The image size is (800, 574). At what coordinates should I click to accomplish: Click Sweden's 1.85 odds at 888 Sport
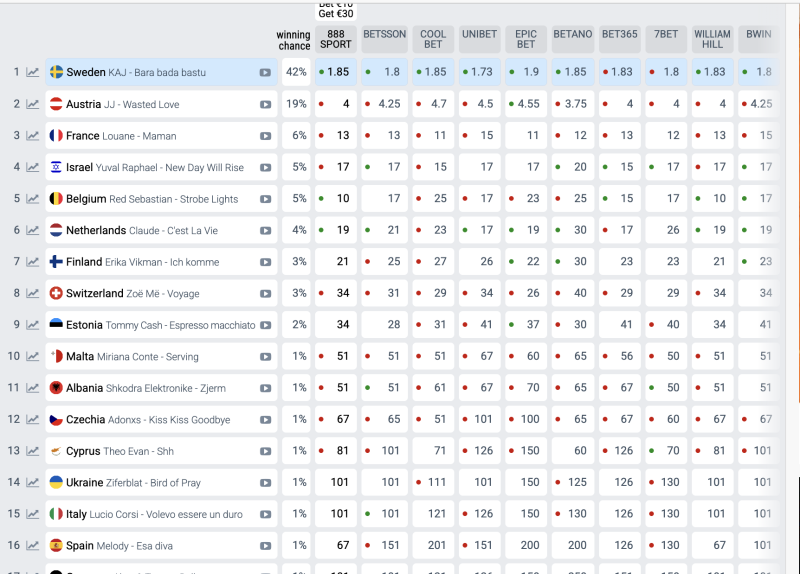336,72
